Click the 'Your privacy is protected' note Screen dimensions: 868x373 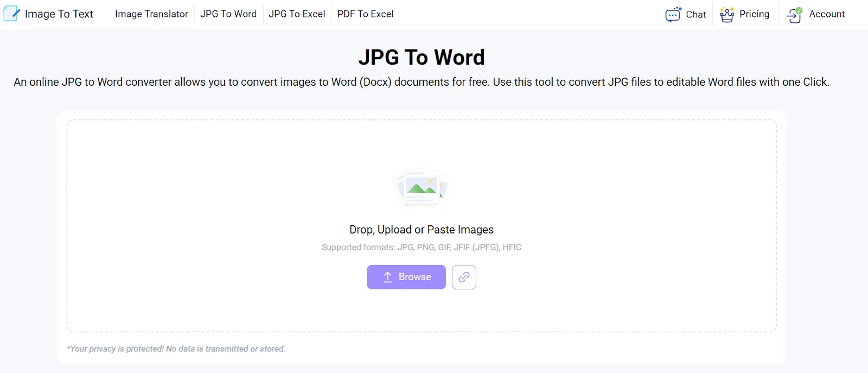[x=176, y=349]
